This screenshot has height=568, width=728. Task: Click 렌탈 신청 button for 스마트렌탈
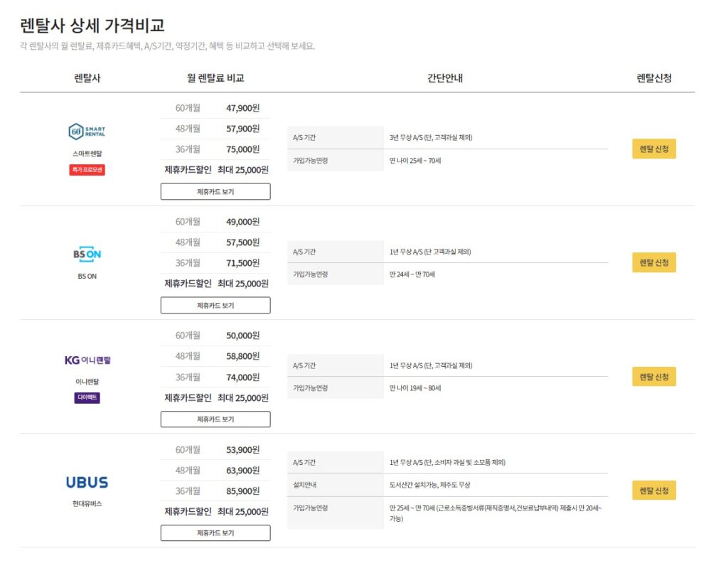[x=653, y=149]
